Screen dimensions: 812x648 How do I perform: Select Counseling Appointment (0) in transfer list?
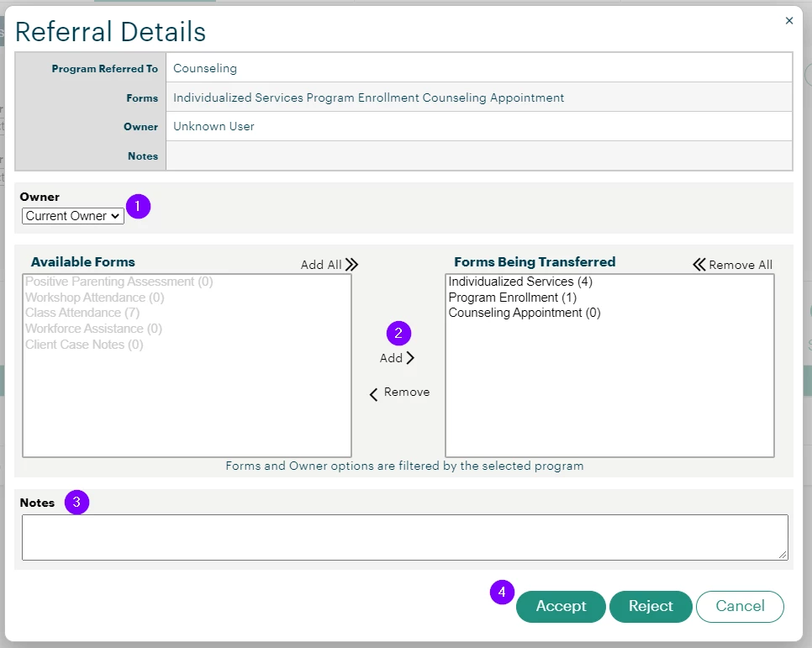point(524,313)
